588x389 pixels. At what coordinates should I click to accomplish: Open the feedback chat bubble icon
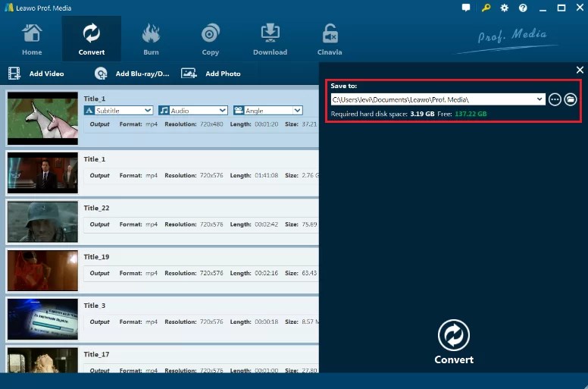click(x=466, y=8)
